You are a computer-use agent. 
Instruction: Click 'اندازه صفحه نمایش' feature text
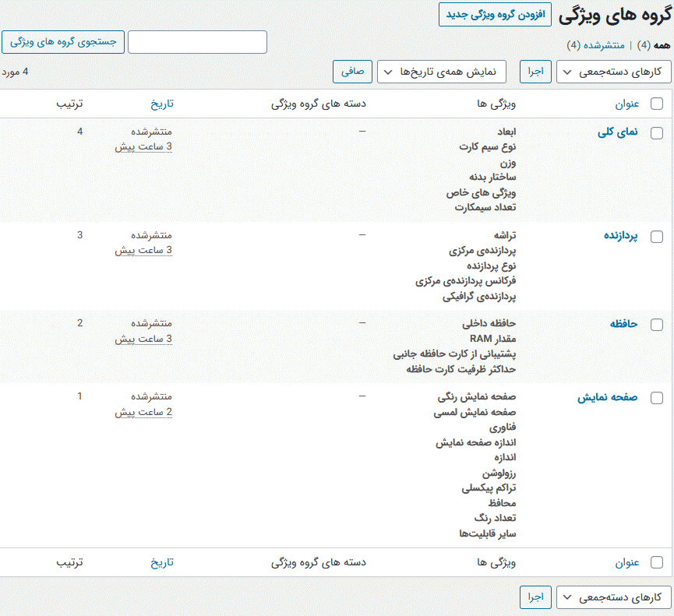click(x=476, y=443)
